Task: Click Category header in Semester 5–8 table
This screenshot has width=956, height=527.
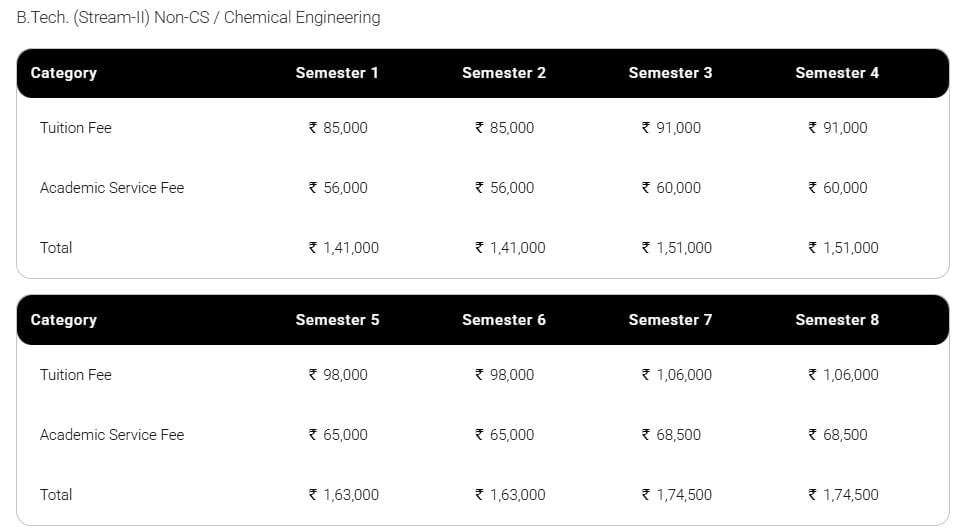Action: click(x=64, y=320)
